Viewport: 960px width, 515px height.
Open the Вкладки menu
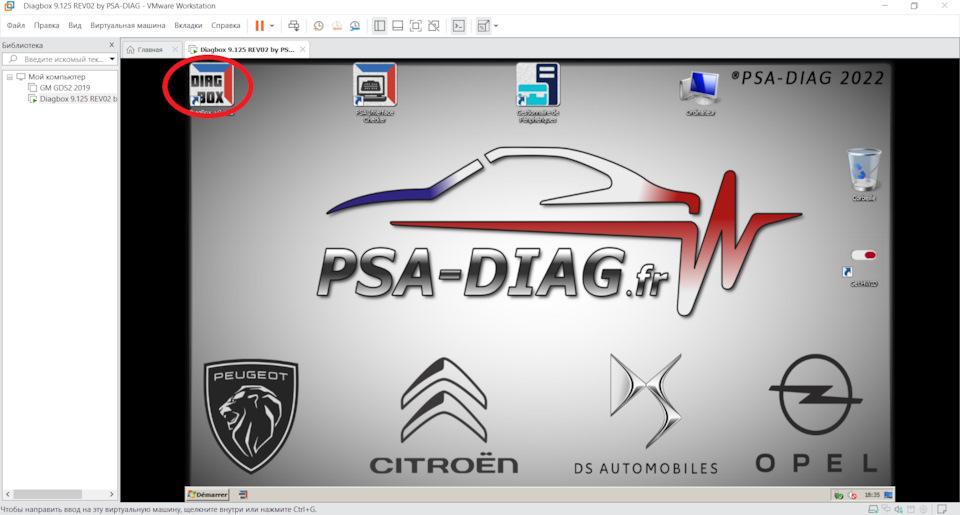[x=188, y=26]
